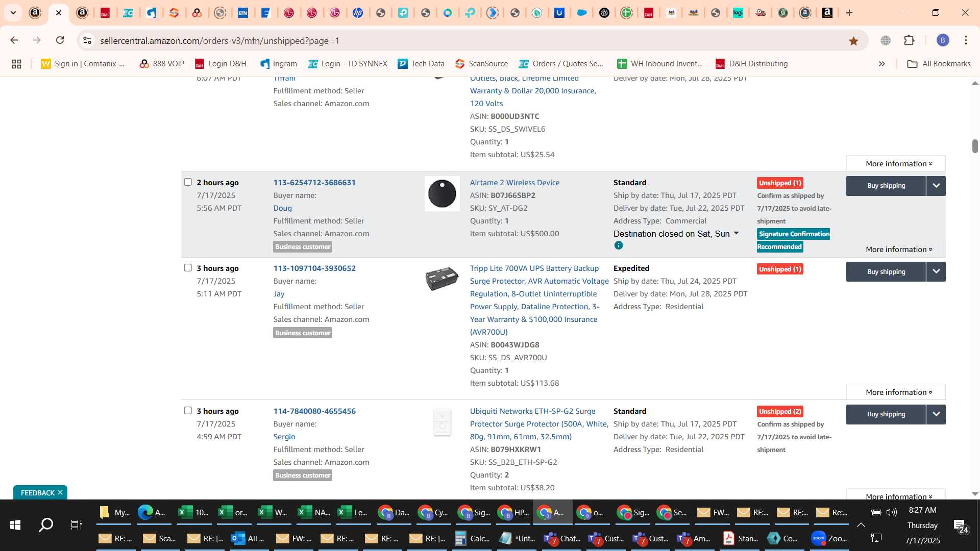980x551 pixels.
Task: Click Airtame device product thumbnail
Action: tap(442, 193)
